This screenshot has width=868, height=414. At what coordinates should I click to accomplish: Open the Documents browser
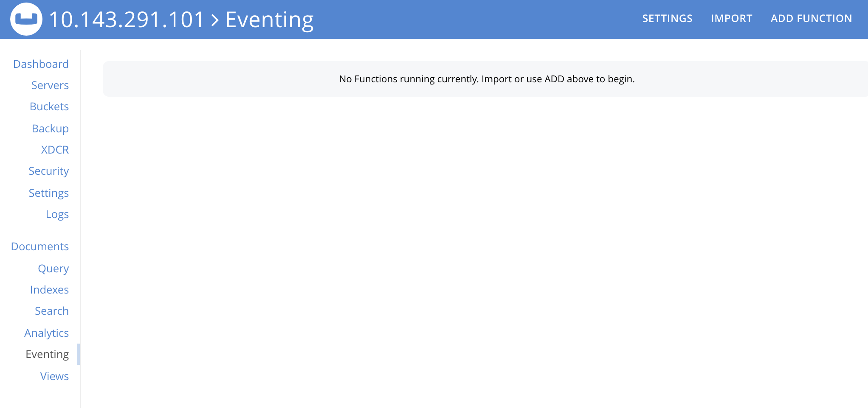[39, 246]
